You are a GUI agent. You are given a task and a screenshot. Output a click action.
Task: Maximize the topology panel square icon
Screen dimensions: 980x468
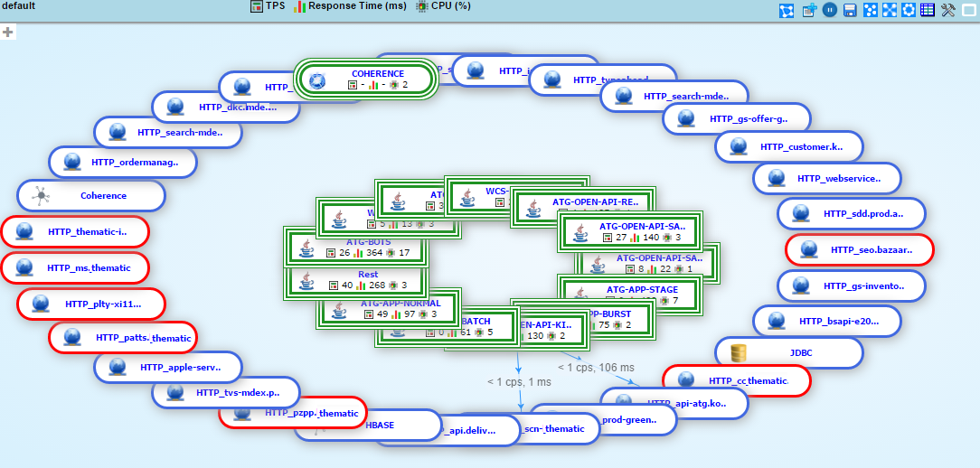[x=968, y=11]
